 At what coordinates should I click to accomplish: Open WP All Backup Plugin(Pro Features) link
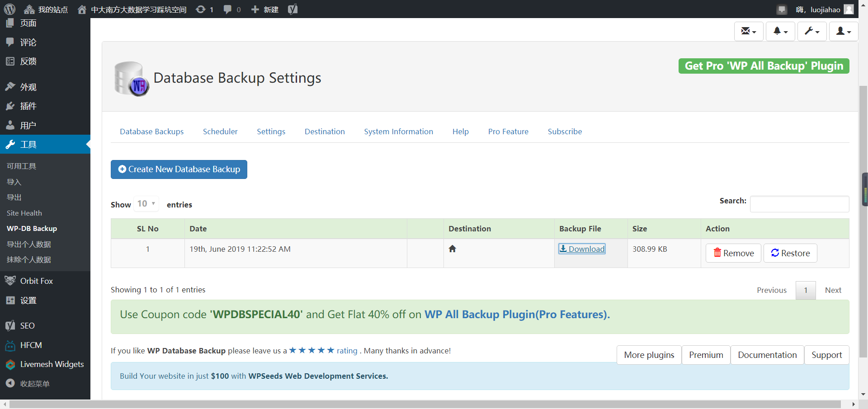(517, 315)
